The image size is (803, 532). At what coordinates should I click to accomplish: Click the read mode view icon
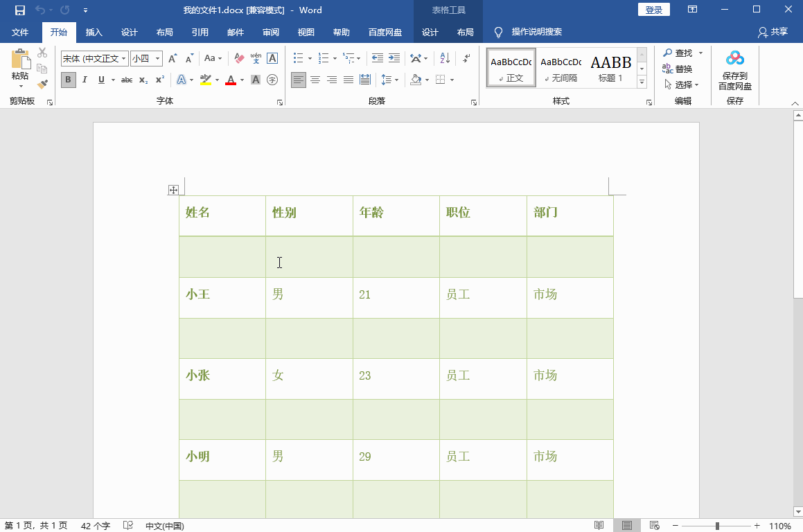click(599, 525)
